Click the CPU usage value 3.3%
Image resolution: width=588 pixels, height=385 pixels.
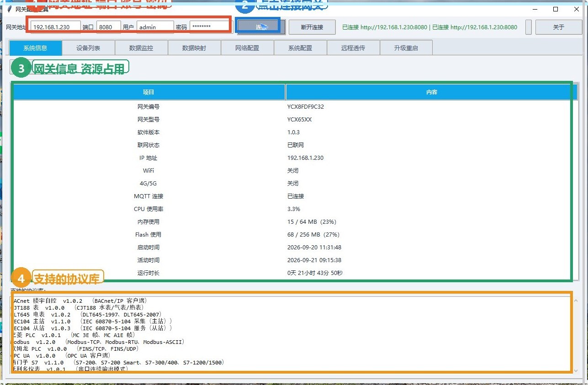(x=294, y=209)
